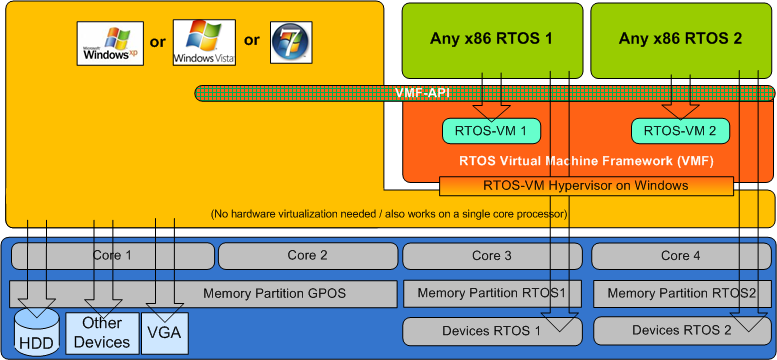777x360 pixels.
Task: Select the Devices RTOS 2 box
Action: point(681,331)
